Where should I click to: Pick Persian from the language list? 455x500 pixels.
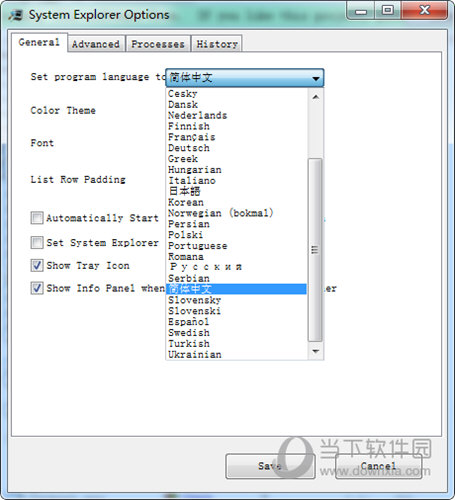click(x=236, y=224)
